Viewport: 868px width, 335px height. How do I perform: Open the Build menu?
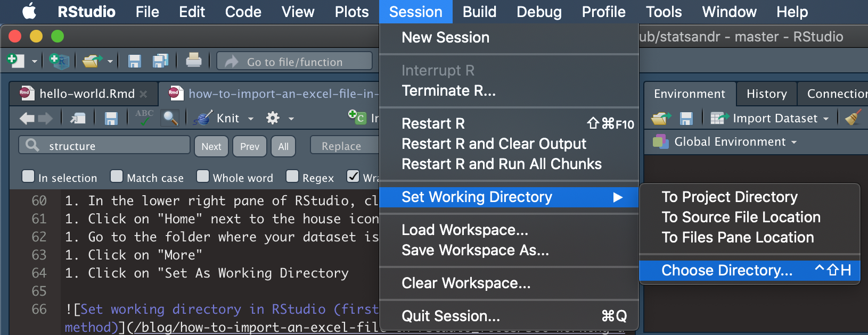[x=479, y=12]
